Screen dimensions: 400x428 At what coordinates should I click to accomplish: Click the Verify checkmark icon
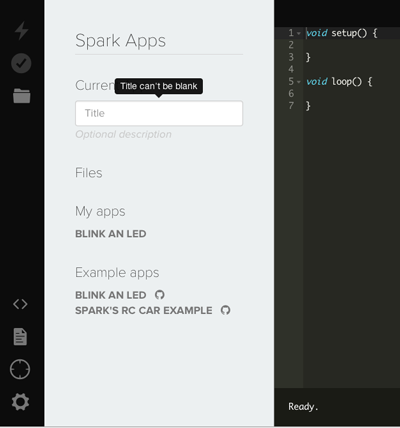point(21,63)
